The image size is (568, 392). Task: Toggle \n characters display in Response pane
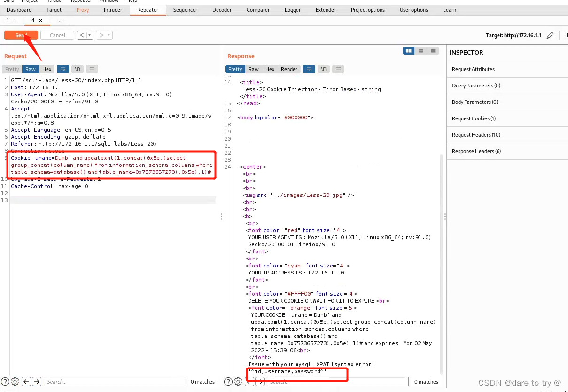(x=324, y=69)
